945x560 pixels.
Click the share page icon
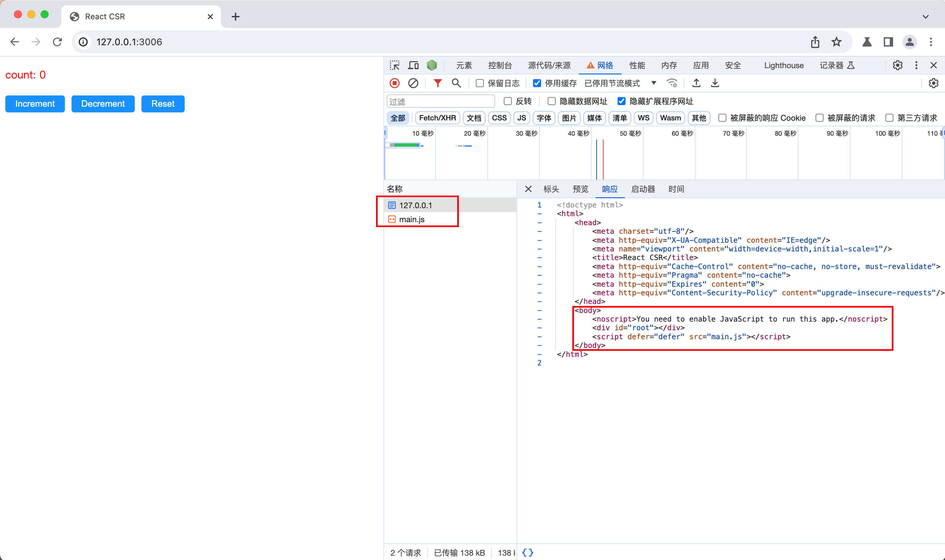(815, 42)
